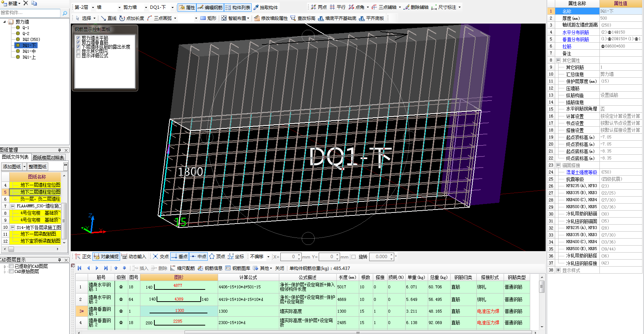Select 点角 point-angle axis tool

[357, 7]
